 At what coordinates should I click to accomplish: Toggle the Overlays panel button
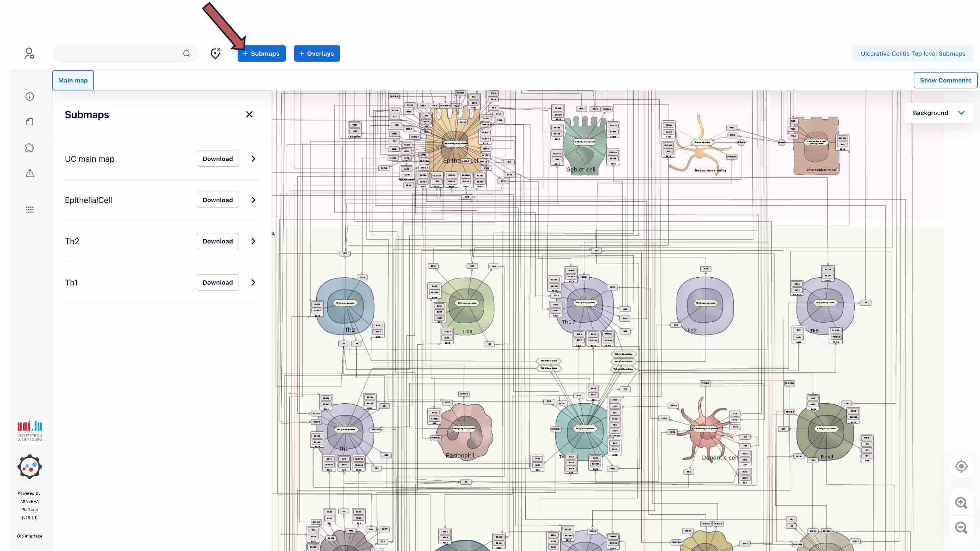[x=317, y=54]
